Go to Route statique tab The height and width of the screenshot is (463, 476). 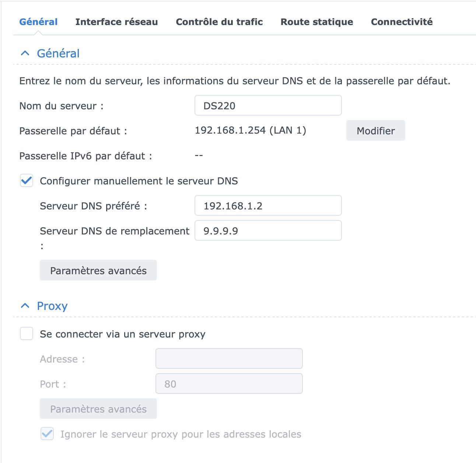(317, 22)
